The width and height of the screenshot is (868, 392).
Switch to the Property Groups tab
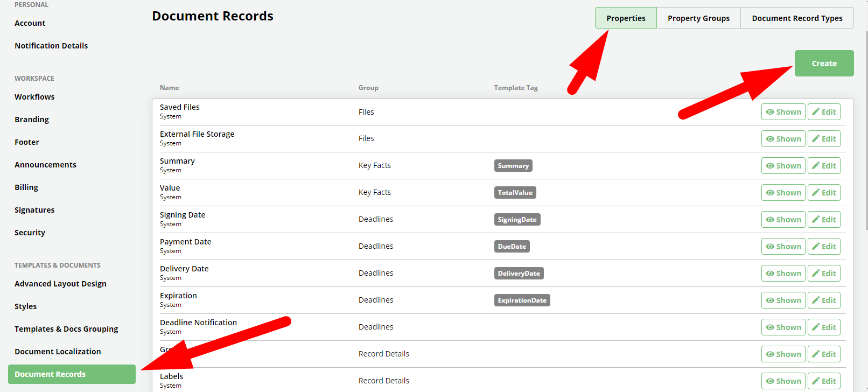(x=698, y=18)
